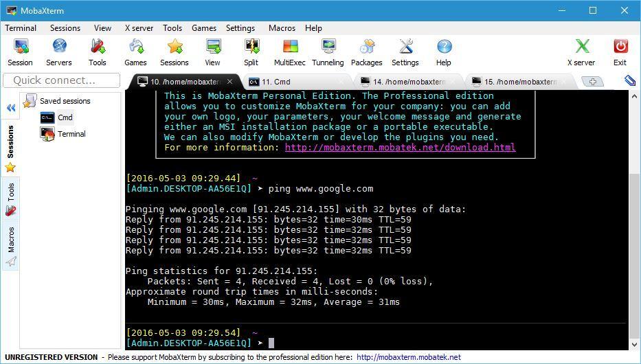Viewport: 641px width, 364px height.
Task: Click the Quick connect input field
Action: tap(62, 80)
